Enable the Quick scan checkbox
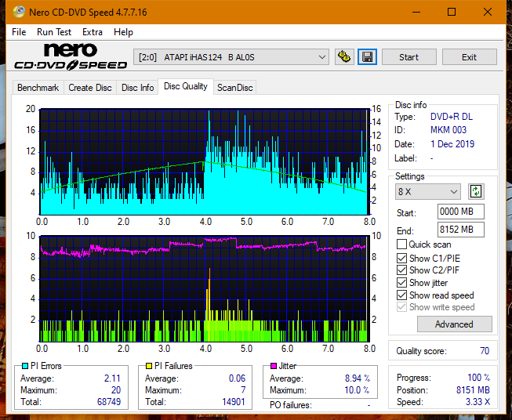This screenshot has width=512, height=420. point(402,245)
